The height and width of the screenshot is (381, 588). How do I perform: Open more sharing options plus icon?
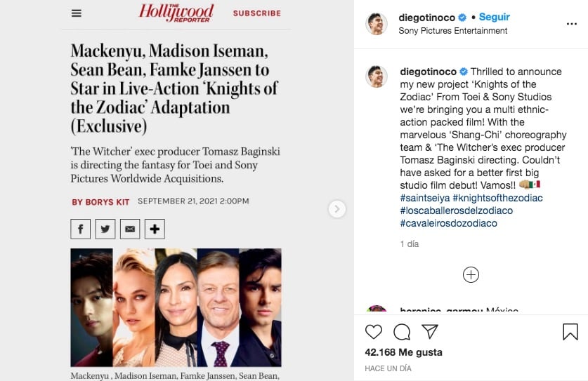[155, 229]
